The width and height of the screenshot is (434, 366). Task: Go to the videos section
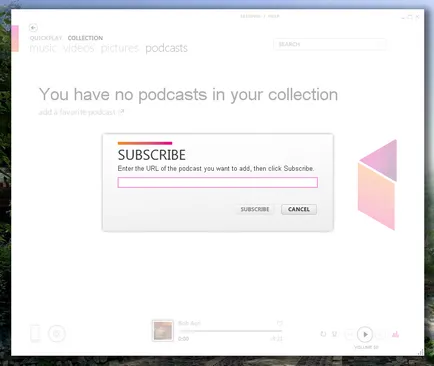pos(79,48)
